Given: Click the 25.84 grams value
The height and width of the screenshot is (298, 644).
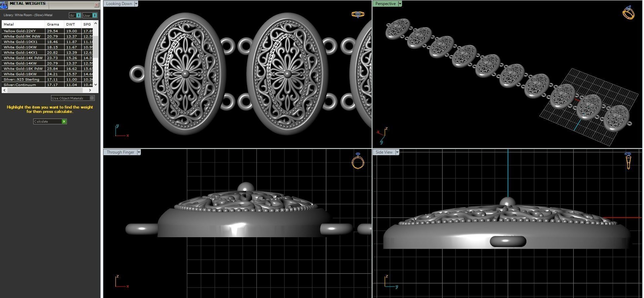Looking at the screenshot, I should coord(52,69).
